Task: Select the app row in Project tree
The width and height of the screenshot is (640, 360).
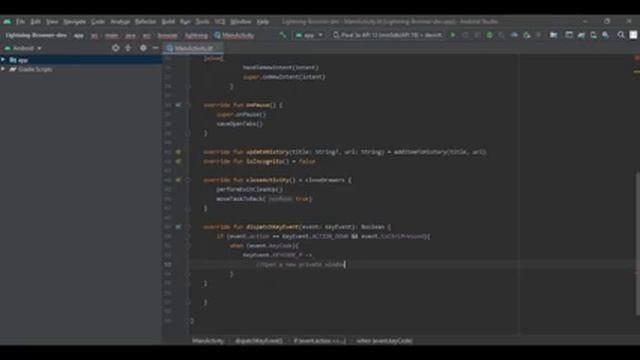Action: click(81, 60)
